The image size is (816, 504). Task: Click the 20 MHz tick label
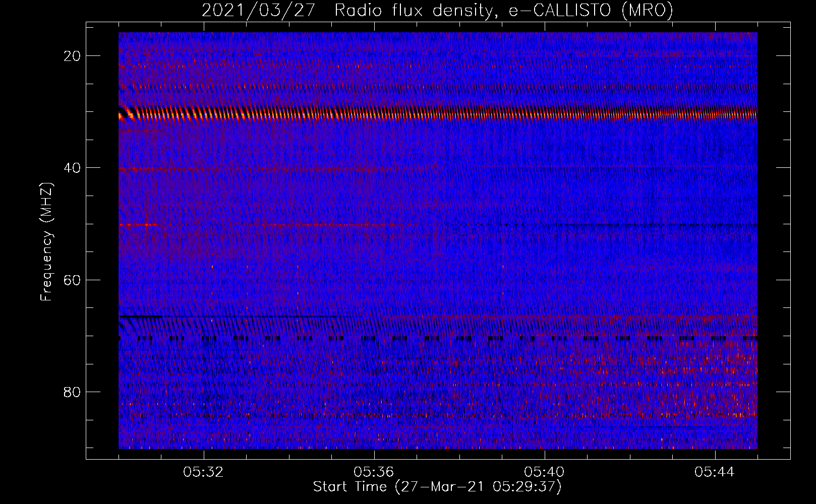pos(72,56)
